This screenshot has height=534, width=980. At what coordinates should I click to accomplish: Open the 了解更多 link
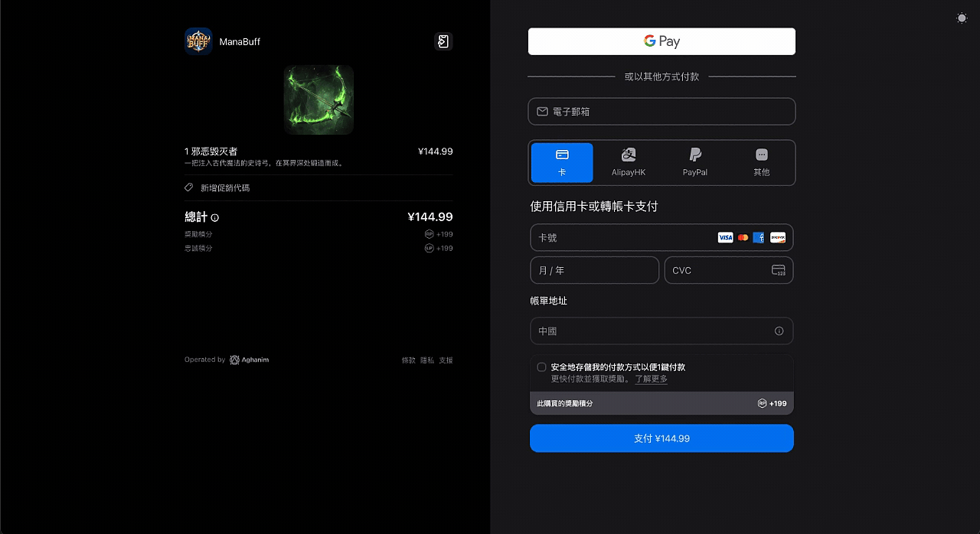pos(651,378)
